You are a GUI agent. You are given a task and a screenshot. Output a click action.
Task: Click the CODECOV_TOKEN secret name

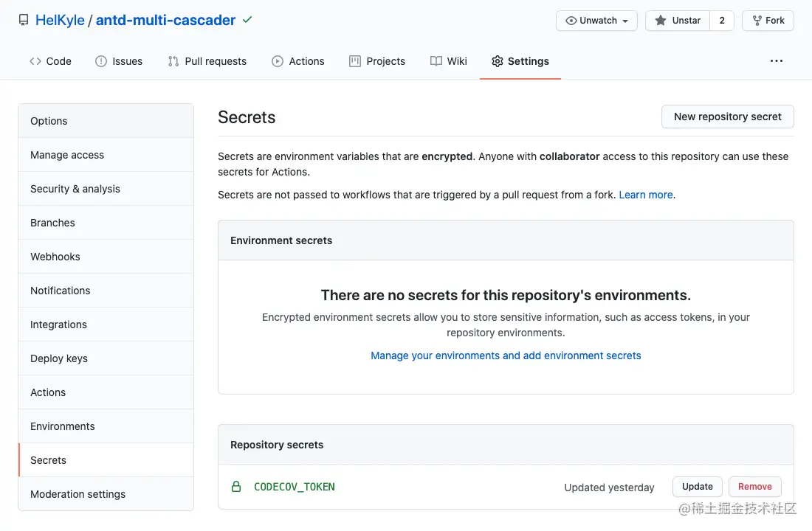(294, 487)
